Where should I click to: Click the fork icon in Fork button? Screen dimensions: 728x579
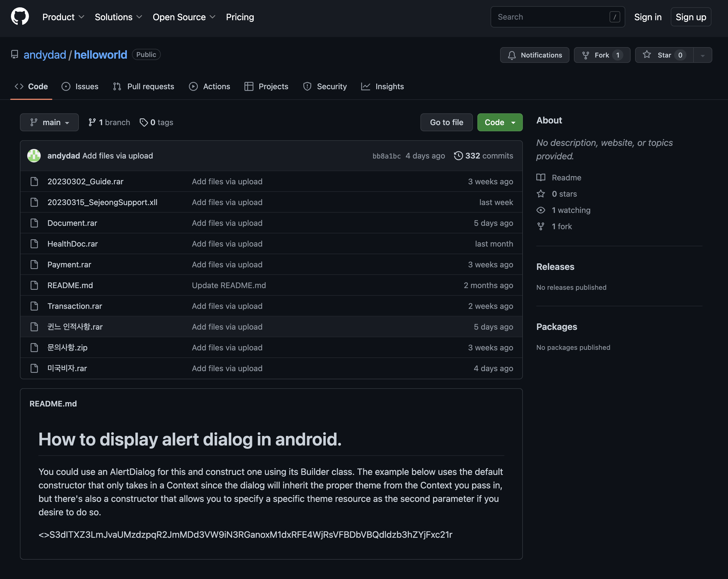coord(586,55)
